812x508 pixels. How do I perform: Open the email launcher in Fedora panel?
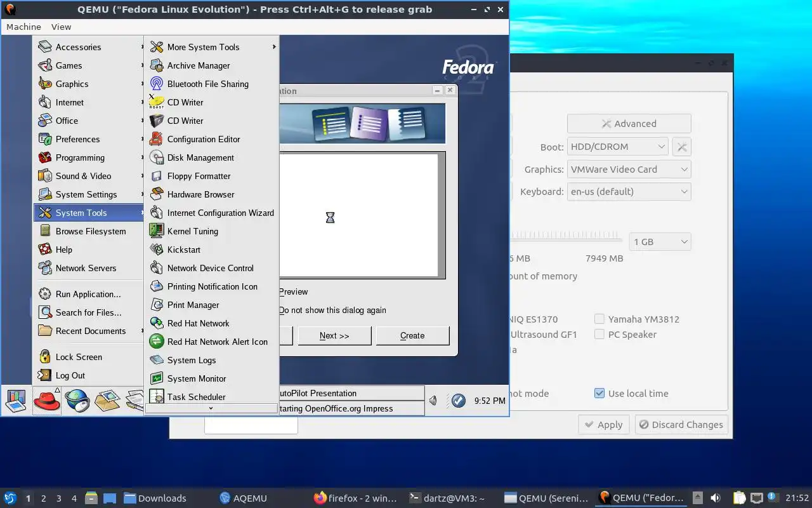107,401
